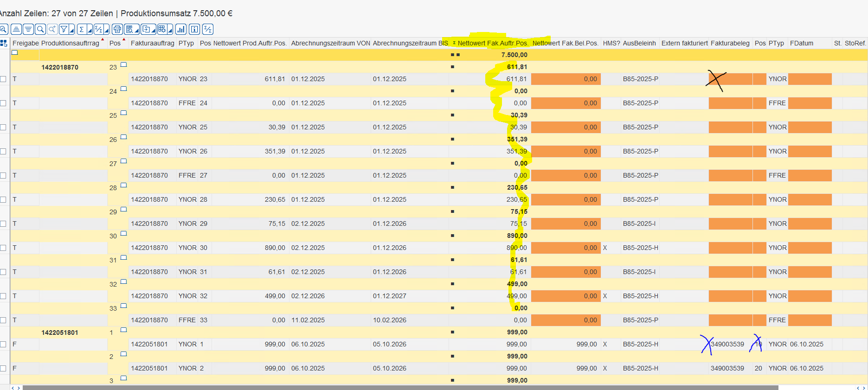This screenshot has width=868, height=390.
Task: Show the information icon
Action: [x=195, y=29]
